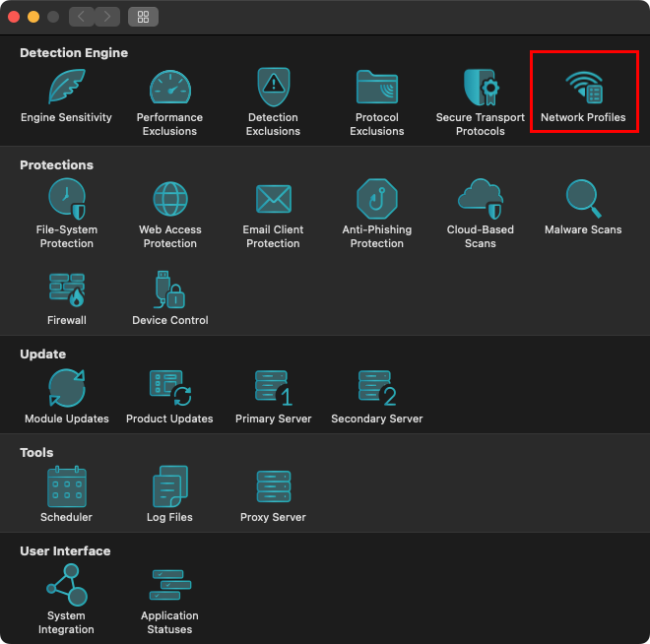The height and width of the screenshot is (644, 650).
Task: Open Primary Server update settings
Action: [x=273, y=389]
